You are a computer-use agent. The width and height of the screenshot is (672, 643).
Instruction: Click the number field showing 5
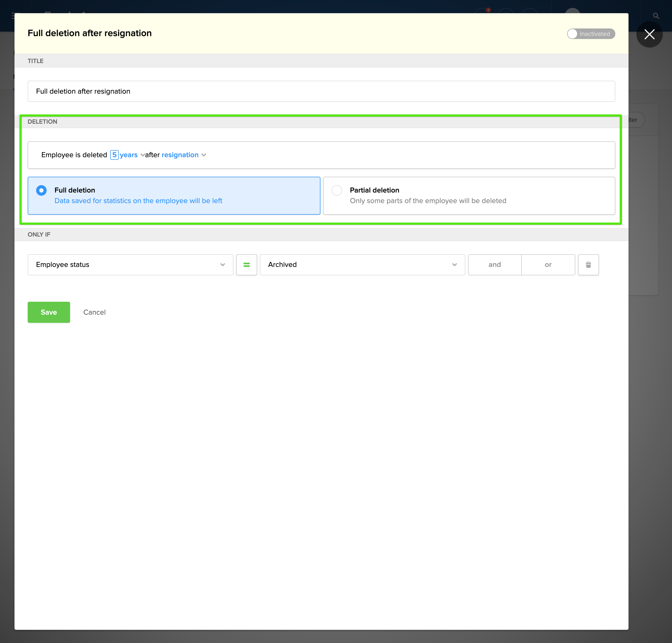click(114, 155)
